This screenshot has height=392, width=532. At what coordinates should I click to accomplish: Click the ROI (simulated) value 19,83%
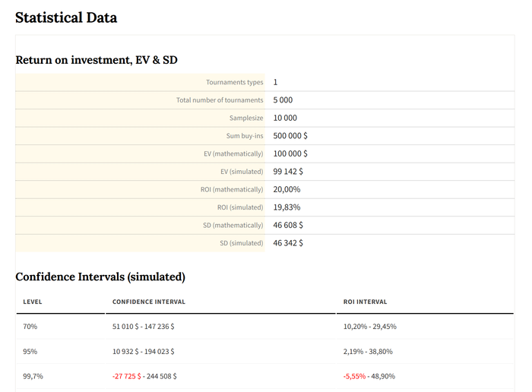[x=287, y=207]
